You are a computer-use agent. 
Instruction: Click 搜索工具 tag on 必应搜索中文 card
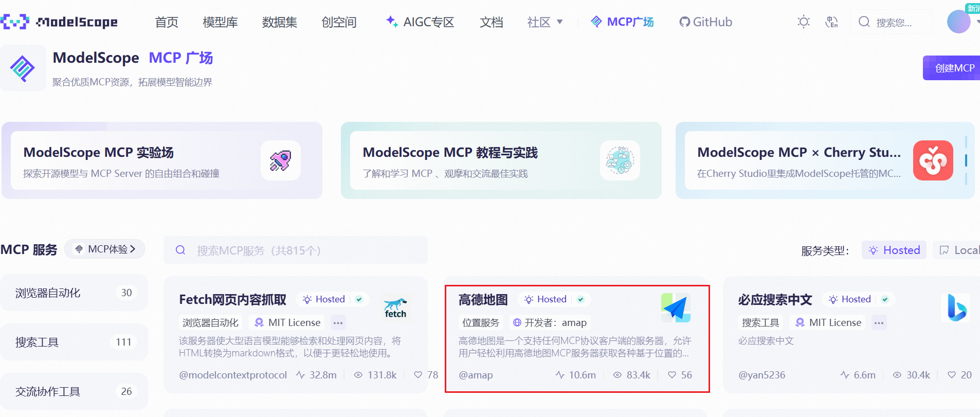[760, 322]
